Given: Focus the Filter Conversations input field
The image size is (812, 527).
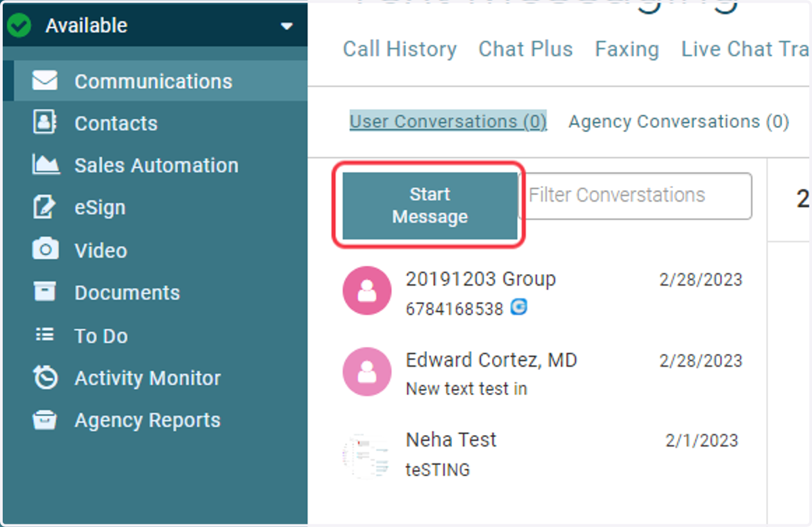Looking at the screenshot, I should pos(635,196).
